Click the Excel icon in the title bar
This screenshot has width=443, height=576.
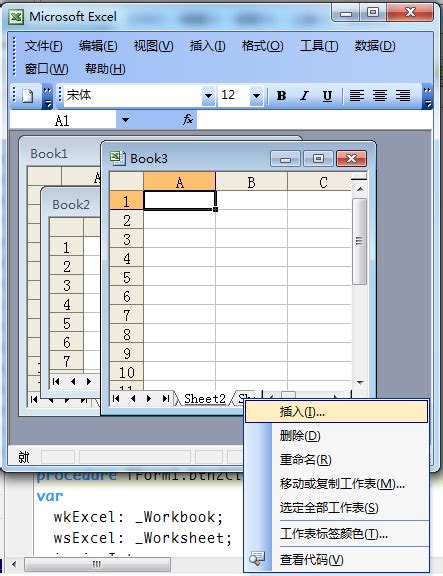tap(16, 17)
